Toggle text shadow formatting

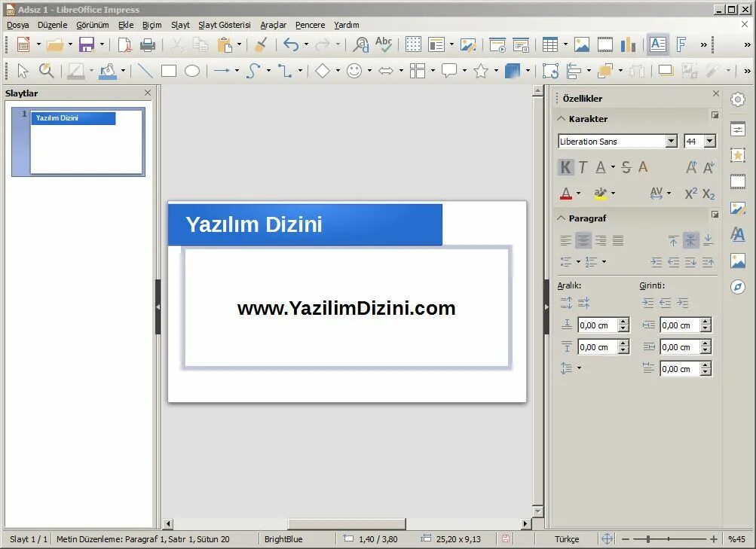(x=643, y=167)
